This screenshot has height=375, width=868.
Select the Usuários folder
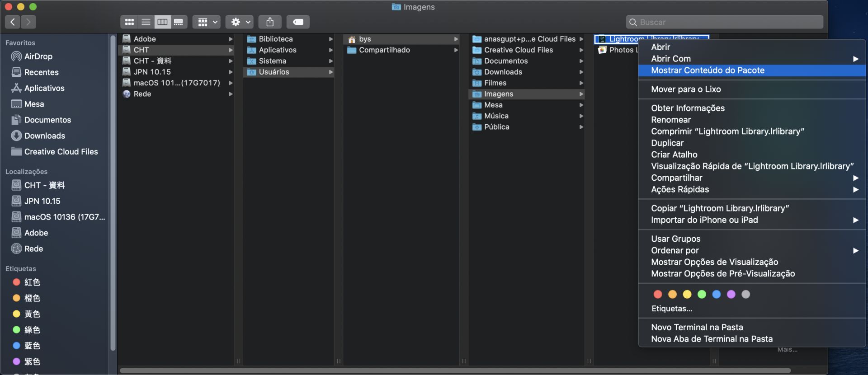289,72
